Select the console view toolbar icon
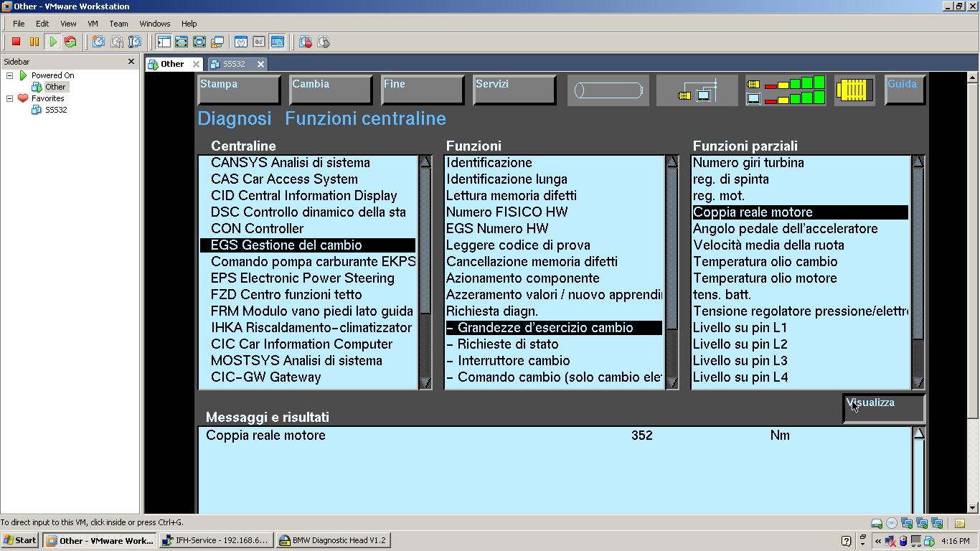The width and height of the screenshot is (980, 551). [277, 42]
